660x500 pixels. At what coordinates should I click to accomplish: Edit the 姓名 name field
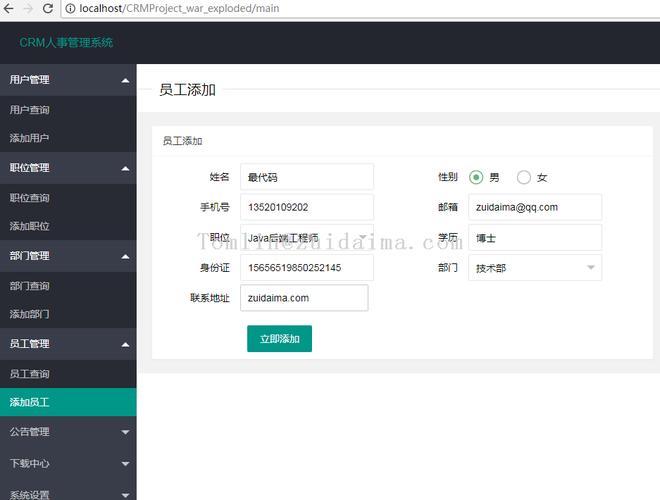[x=307, y=177]
